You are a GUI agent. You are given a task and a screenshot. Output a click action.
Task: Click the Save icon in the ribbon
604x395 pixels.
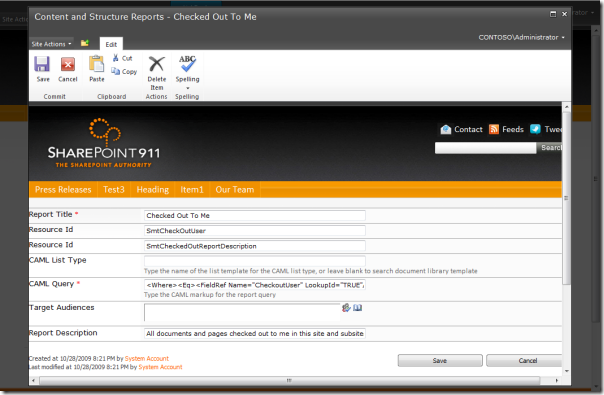tap(42, 64)
